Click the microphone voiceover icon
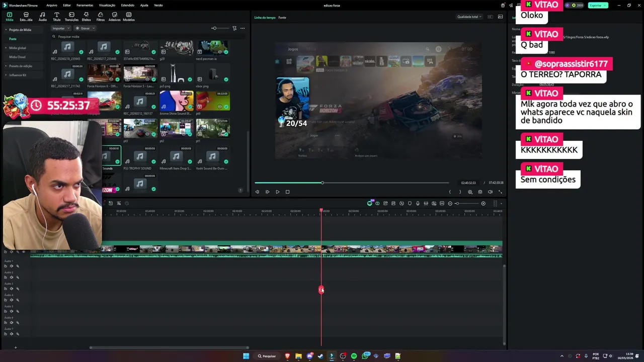Image resolution: width=644 pixels, height=362 pixels. (x=418, y=203)
